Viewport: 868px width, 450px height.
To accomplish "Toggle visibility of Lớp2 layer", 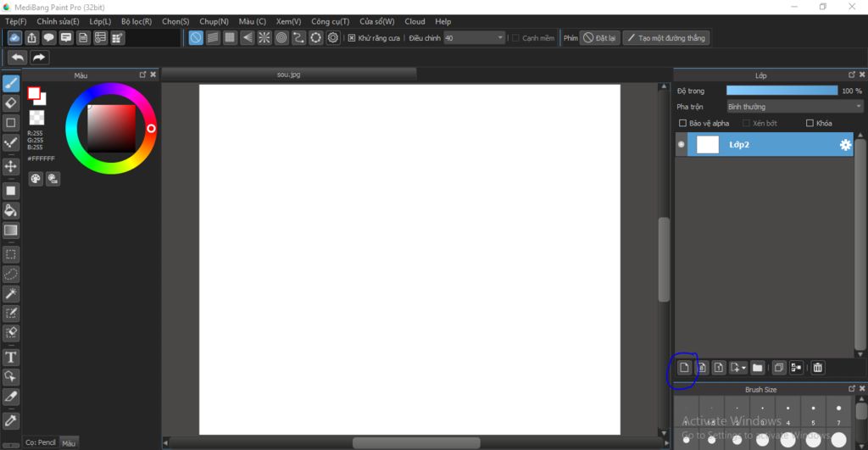I will coord(682,144).
